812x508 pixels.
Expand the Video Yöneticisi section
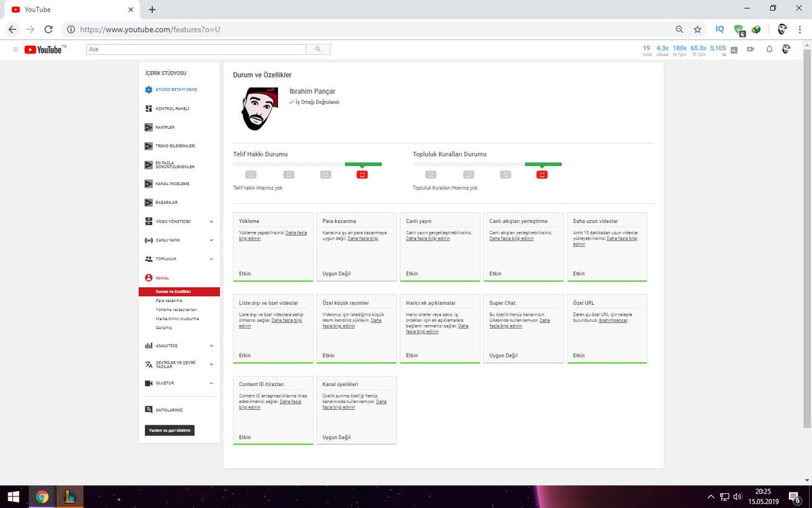[211, 221]
